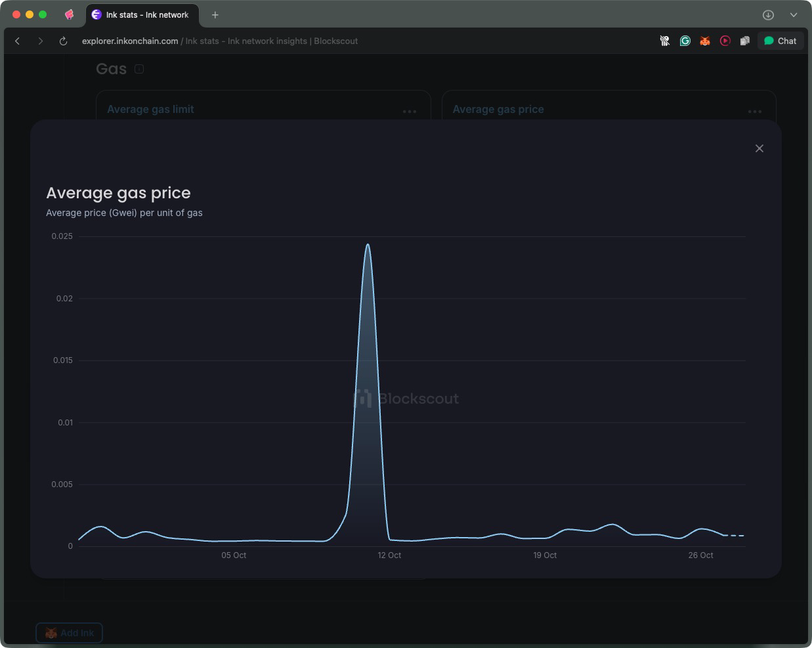Close the Average gas price dialog
Viewport: 812px width, 648px height.
tap(759, 148)
